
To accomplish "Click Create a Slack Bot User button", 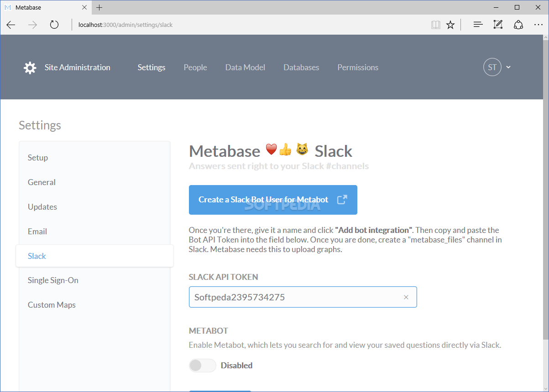I will 273,200.
